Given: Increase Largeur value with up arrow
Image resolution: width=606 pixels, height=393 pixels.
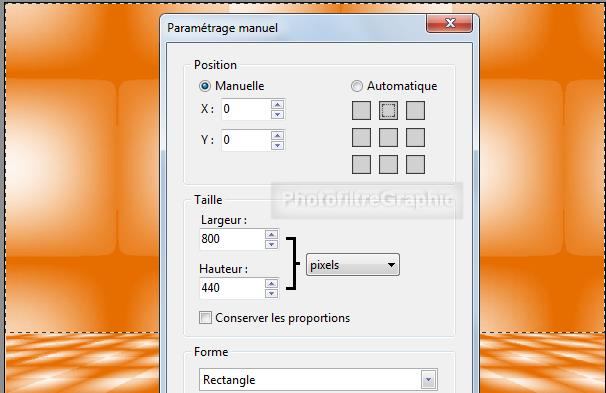Looking at the screenshot, I should 271,235.
